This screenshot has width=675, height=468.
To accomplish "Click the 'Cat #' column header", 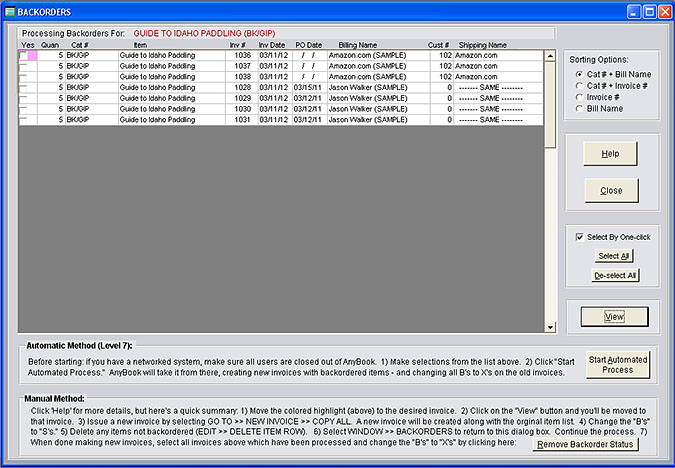I will pos(78,45).
